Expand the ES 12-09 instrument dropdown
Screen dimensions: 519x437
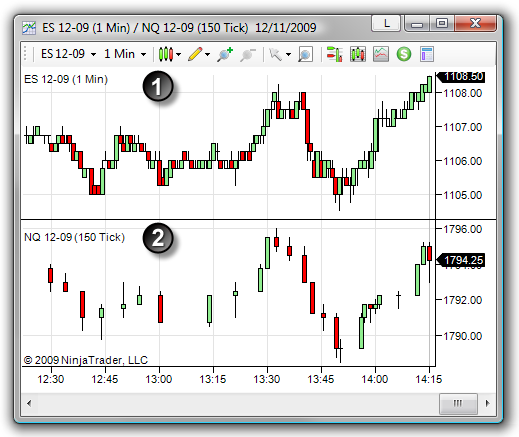tap(93, 54)
